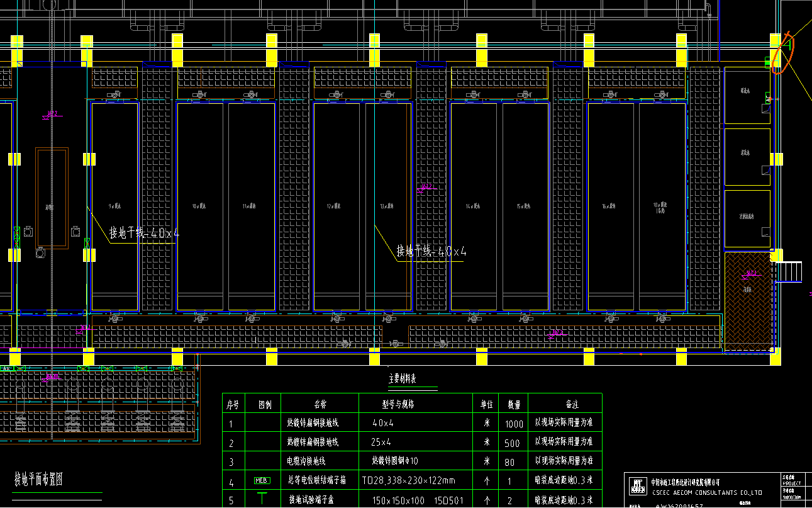Image resolution: width=812 pixels, height=508 pixels.
Task: Select the right 接地干线-40x4 label
Action: 431,252
